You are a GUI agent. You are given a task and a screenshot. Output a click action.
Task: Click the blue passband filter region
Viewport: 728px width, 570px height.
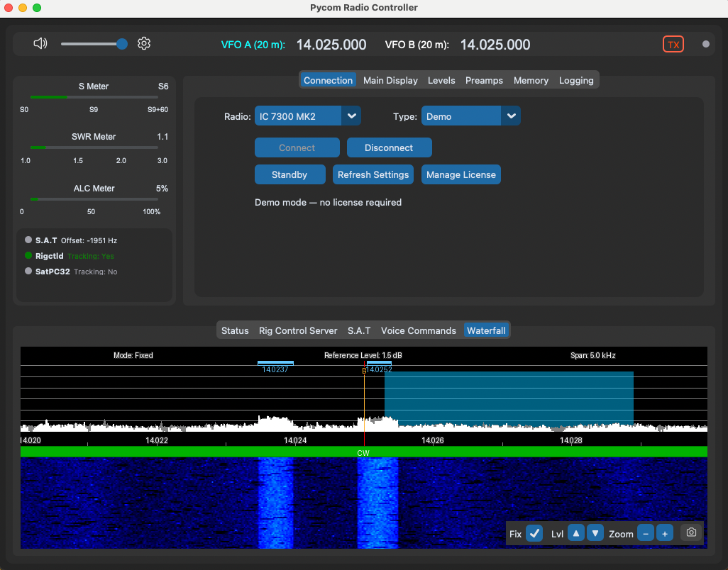[509, 398]
